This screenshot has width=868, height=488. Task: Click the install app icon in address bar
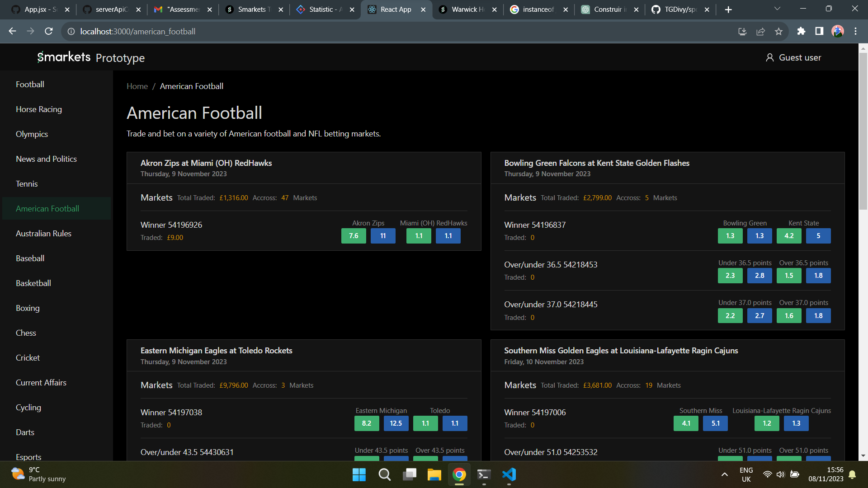pos(742,31)
